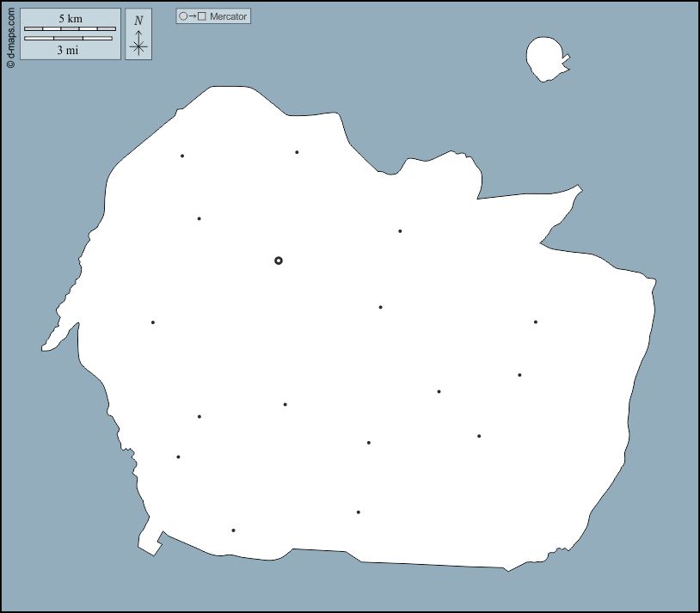Click the north arrow compass icon

click(x=138, y=35)
